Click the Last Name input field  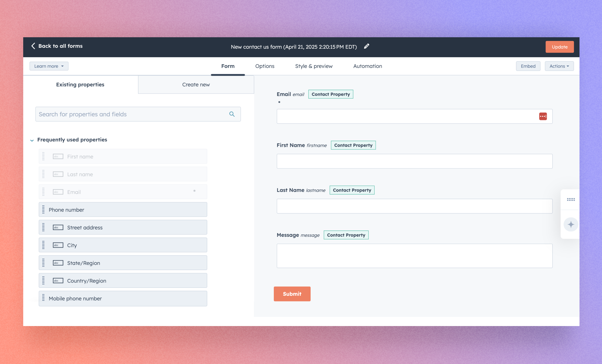point(414,206)
